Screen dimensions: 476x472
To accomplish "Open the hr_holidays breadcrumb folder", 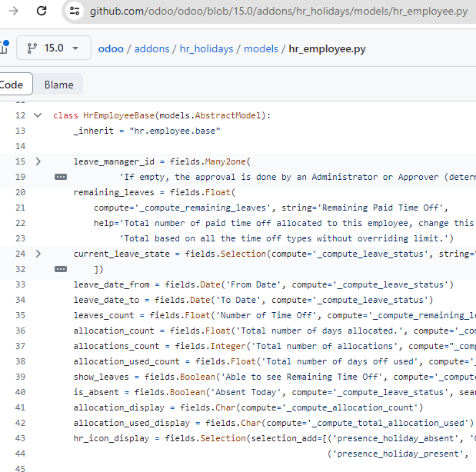I will pyautogui.click(x=206, y=48).
